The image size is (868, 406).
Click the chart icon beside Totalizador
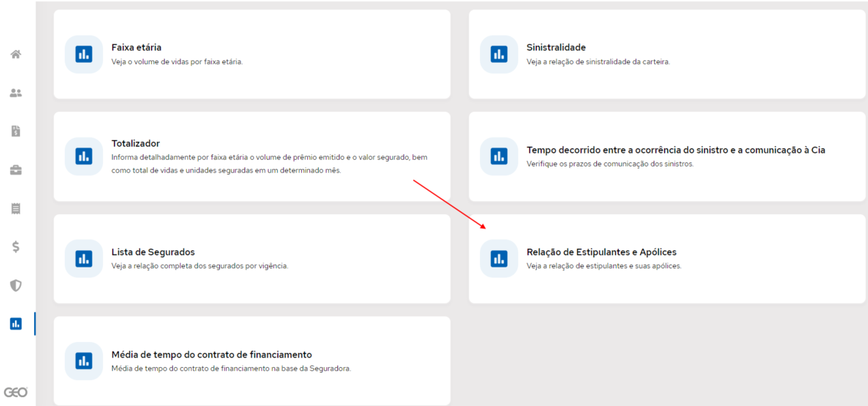(x=83, y=156)
